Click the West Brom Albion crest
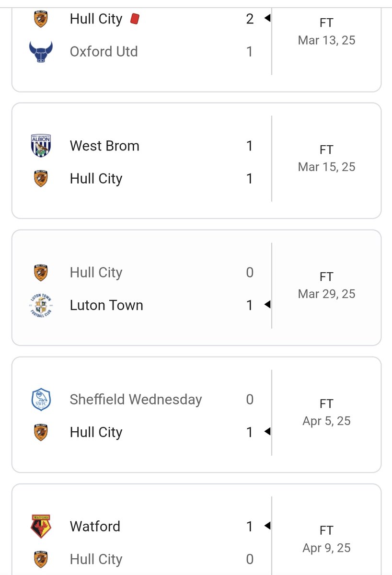 tap(41, 146)
